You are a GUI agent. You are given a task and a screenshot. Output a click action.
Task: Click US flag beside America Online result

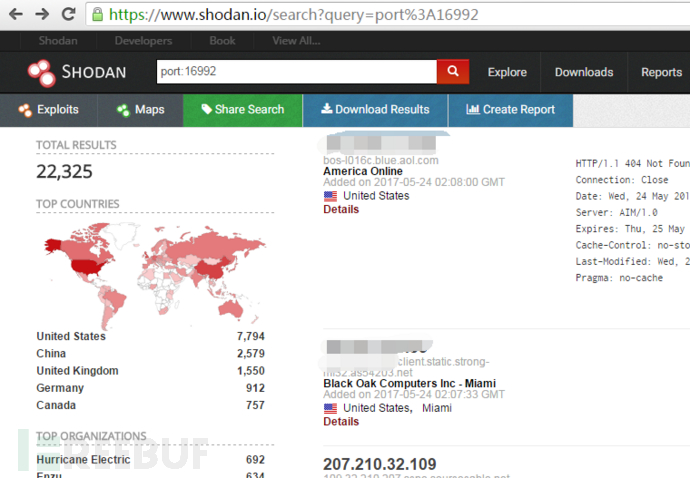[330, 196]
